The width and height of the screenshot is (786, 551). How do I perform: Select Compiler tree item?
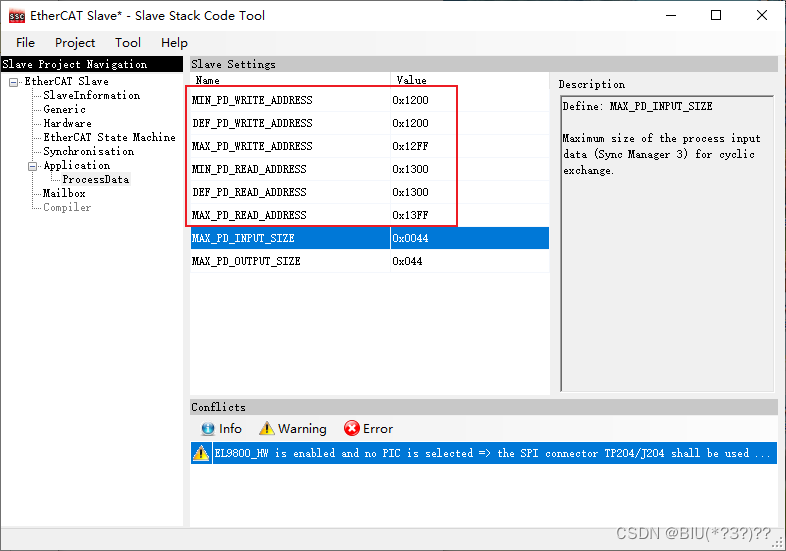(x=67, y=208)
